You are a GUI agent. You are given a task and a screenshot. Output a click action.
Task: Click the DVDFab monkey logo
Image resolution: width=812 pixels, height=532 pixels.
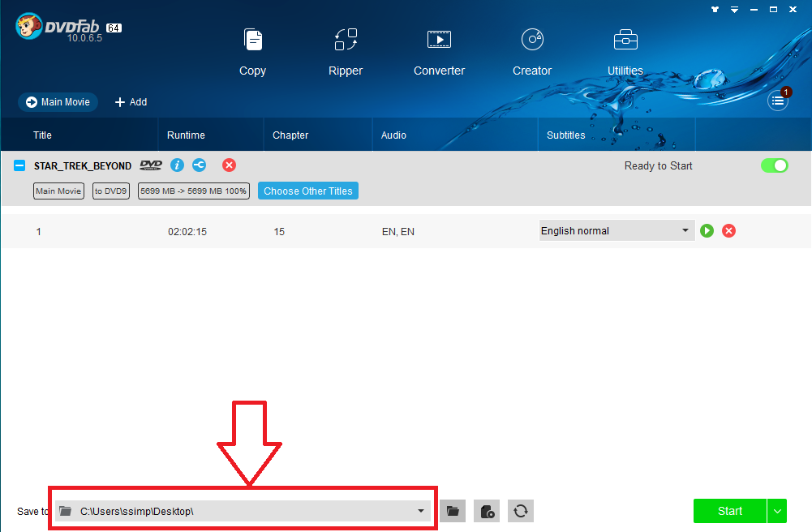pos(28,27)
